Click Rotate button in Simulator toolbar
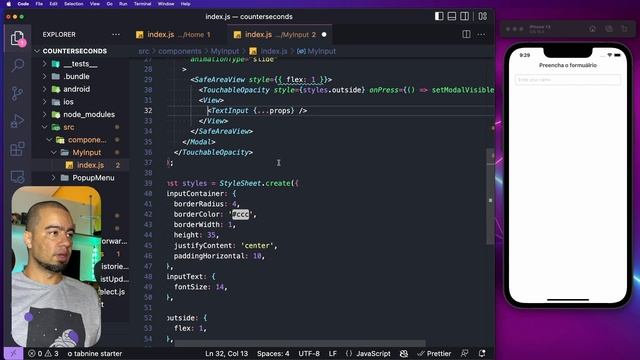This screenshot has width=640, height=360. point(624,29)
